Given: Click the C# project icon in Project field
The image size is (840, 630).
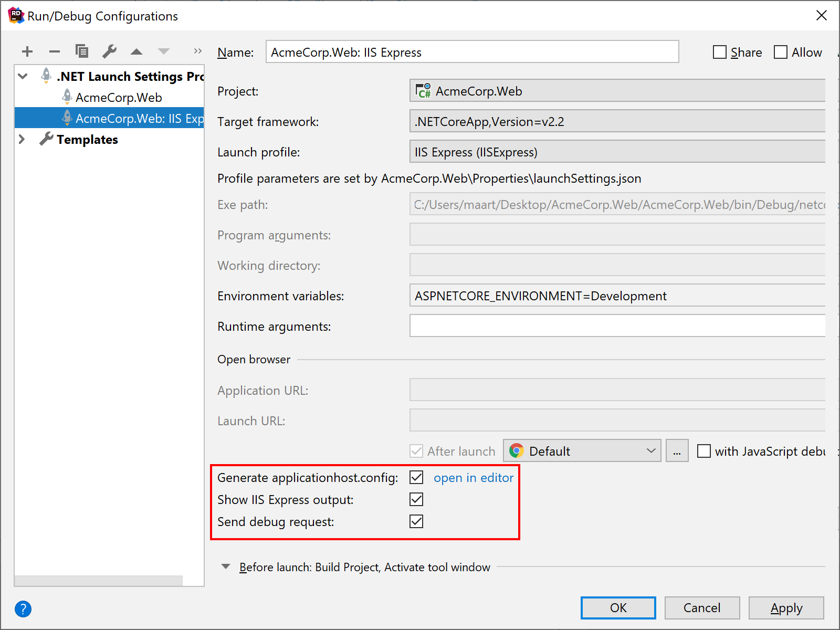Looking at the screenshot, I should [423, 91].
